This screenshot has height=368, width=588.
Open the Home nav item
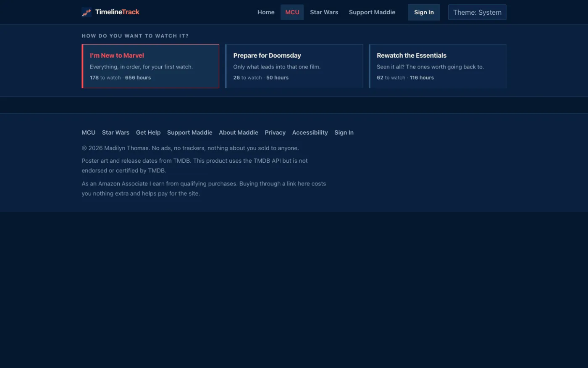pos(266,12)
